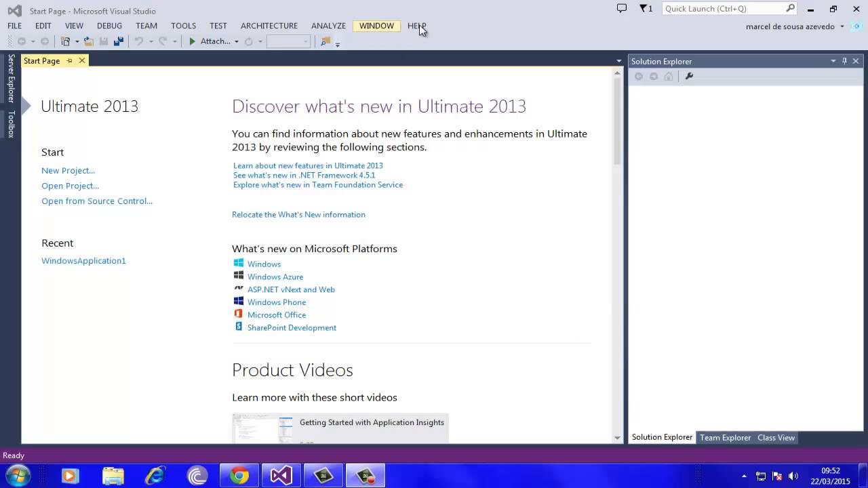This screenshot has height=488, width=868.
Task: Click in the Quick Launch search field
Action: 723,8
